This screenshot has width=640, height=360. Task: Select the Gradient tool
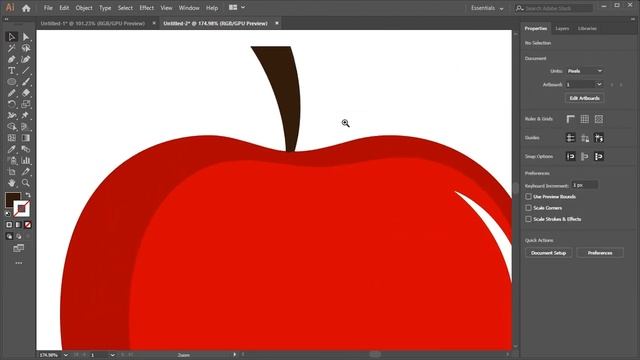26,138
